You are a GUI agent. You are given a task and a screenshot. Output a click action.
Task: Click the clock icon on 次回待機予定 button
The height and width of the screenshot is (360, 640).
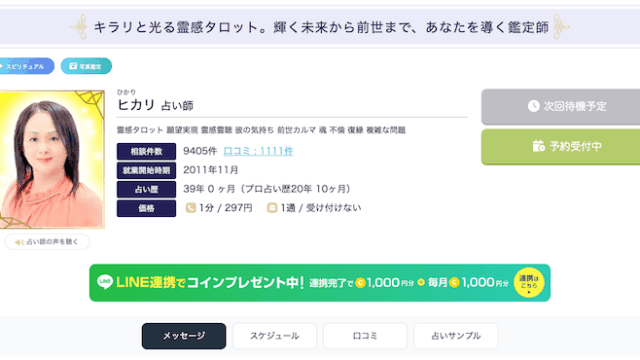pyautogui.click(x=533, y=106)
